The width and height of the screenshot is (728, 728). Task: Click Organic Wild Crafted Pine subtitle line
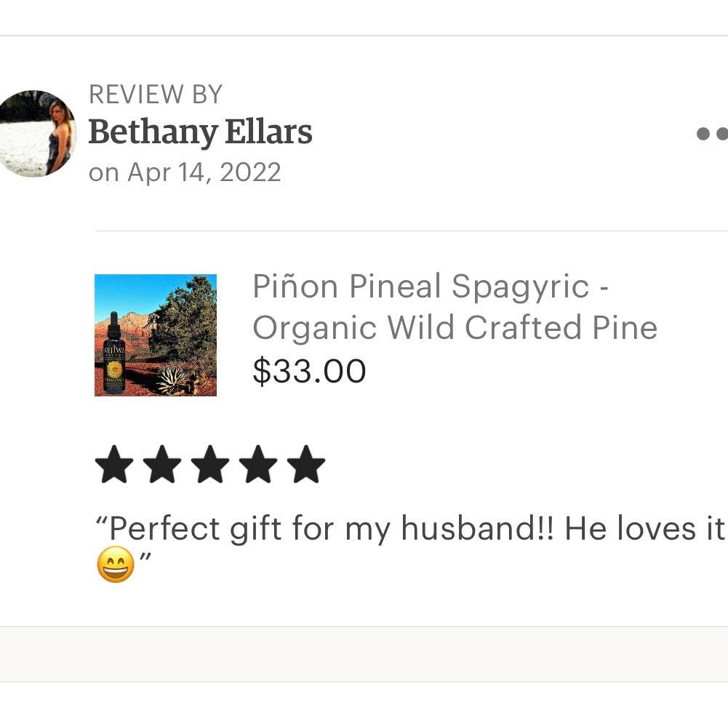[x=455, y=327]
